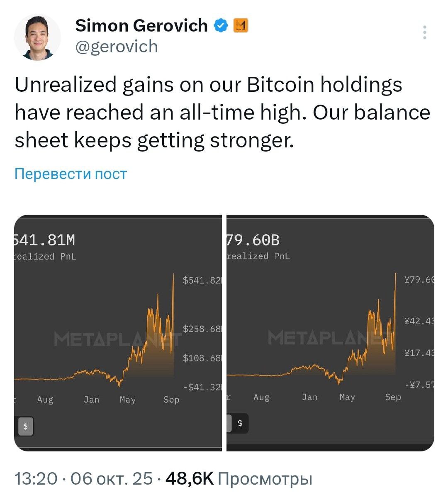Toggle the $ currency button in left chart
Screen dimensions: 448x495
[25, 426]
